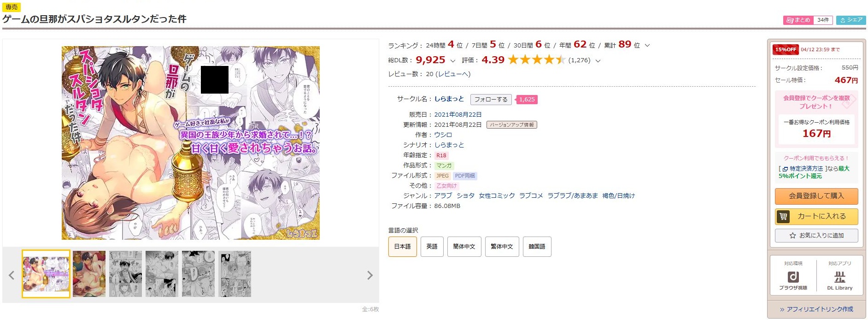The image size is (868, 320).
Task: Expand the rating breakdown chevron
Action: pyautogui.click(x=598, y=60)
